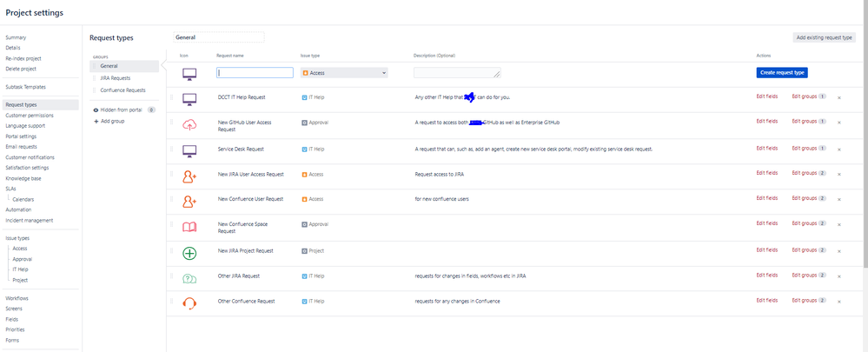
Task: Select the Confluence Requests group
Action: 123,90
